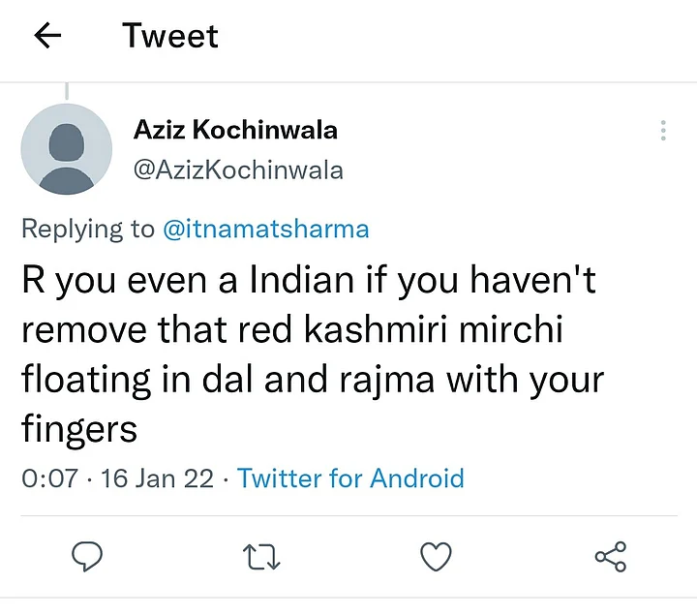This screenshot has width=697, height=616.
Task: Like the tweet with the heart icon
Action: pyautogui.click(x=437, y=556)
